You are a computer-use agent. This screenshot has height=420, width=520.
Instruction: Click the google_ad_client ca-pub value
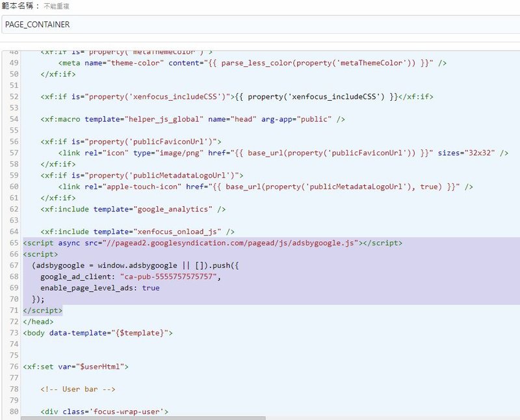point(168,277)
